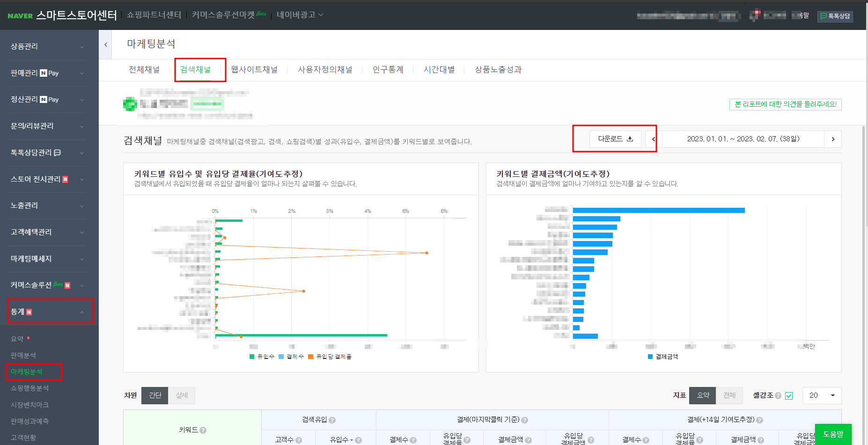Image resolution: width=868 pixels, height=445 pixels.
Task: Expand 고객혜택관리 sidebar menu
Action: [46, 232]
